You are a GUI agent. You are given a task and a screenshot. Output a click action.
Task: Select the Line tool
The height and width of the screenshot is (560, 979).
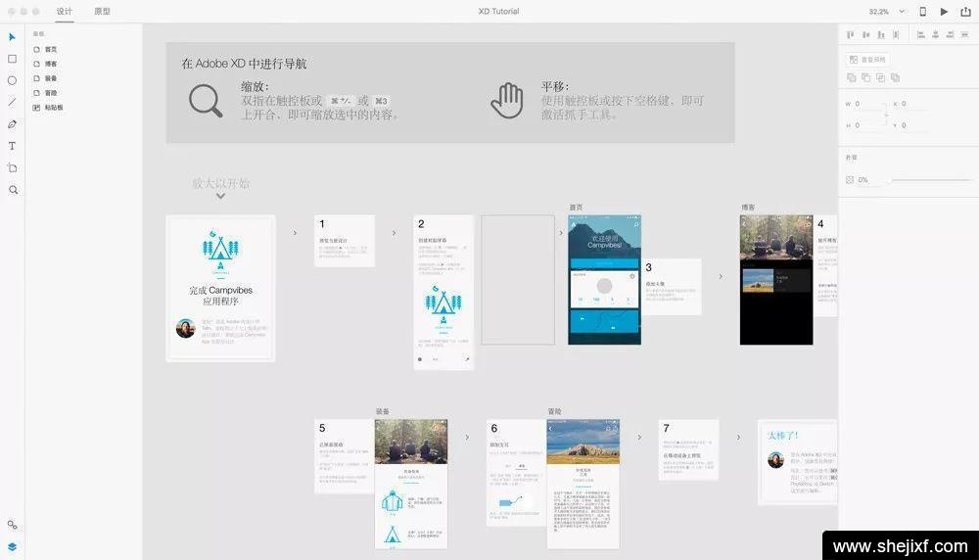[12, 102]
